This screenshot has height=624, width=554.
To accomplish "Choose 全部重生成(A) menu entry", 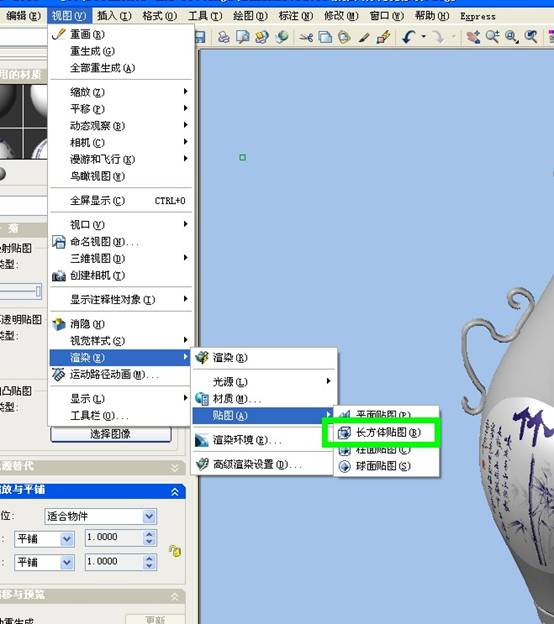I will click(120, 68).
